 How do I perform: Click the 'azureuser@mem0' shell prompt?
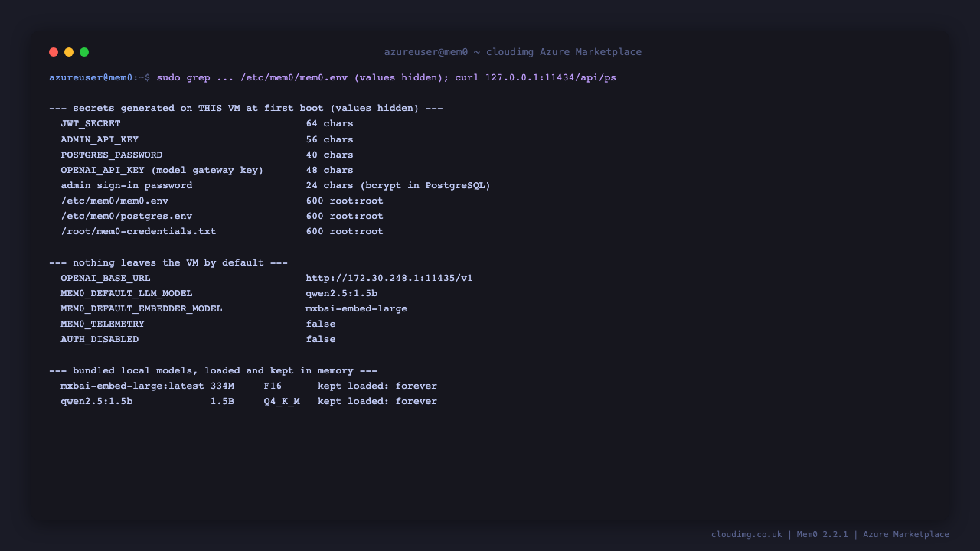[x=91, y=77]
